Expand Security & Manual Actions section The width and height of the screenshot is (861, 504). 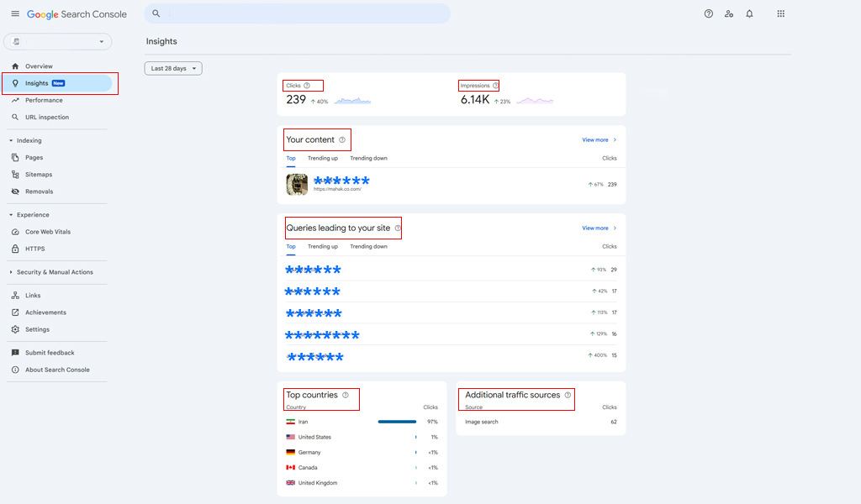[x=11, y=272]
